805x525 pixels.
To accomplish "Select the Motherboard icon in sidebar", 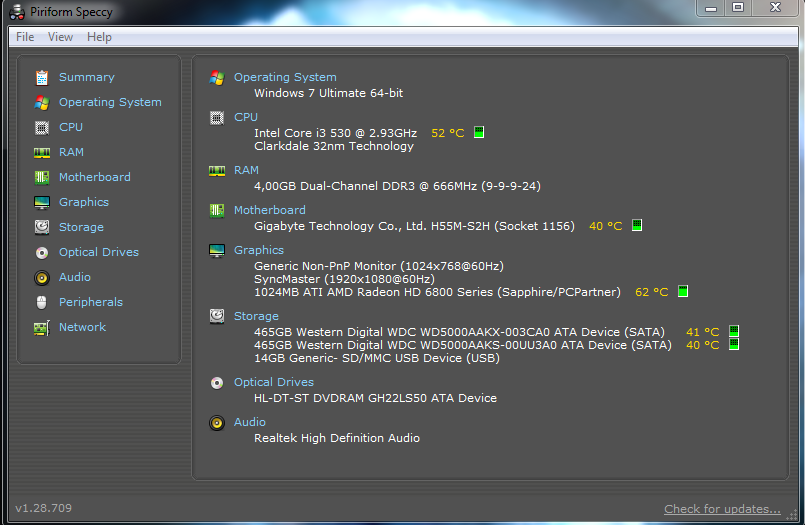I will (x=41, y=177).
